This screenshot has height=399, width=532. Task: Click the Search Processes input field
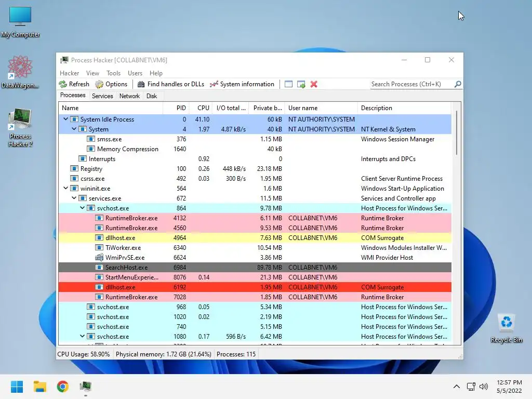point(412,84)
